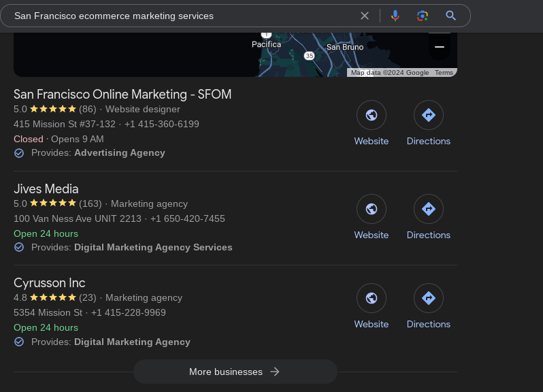Open Website icon for Jives Media

click(x=372, y=209)
